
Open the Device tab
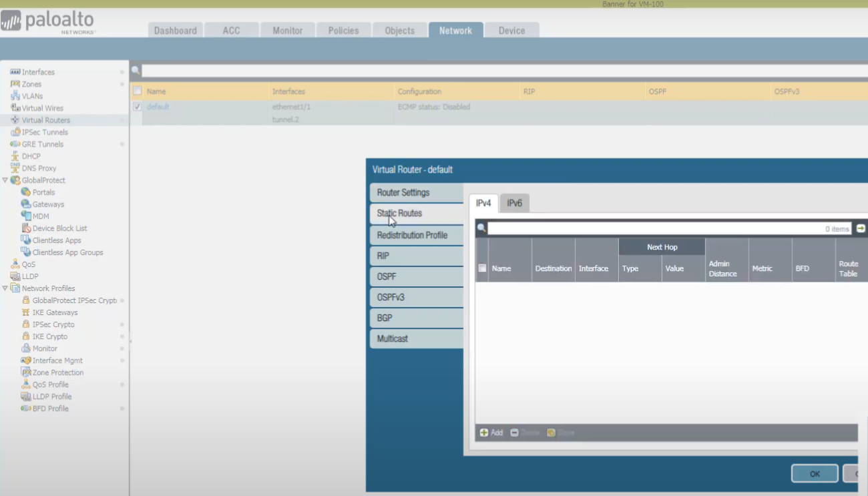pos(511,31)
